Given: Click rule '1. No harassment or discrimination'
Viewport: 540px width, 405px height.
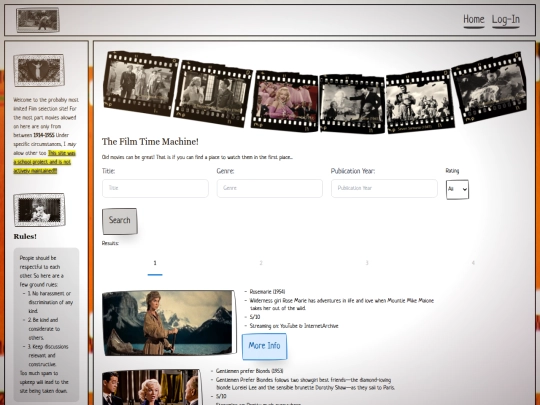Looking at the screenshot, I should click(x=50, y=302).
